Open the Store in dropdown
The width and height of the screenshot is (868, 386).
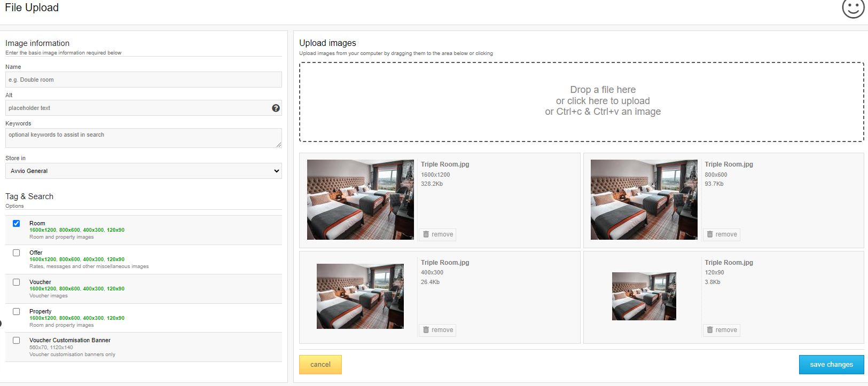coord(144,171)
